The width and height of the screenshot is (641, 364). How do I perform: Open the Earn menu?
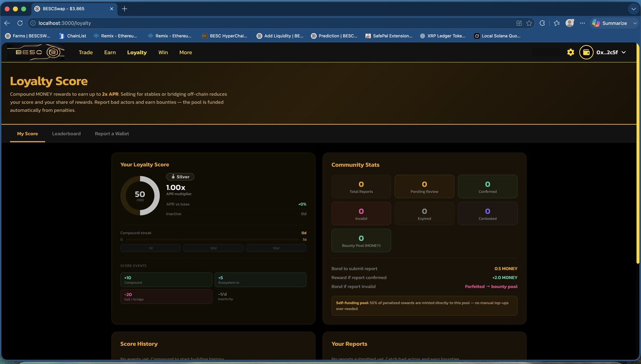[x=110, y=52]
